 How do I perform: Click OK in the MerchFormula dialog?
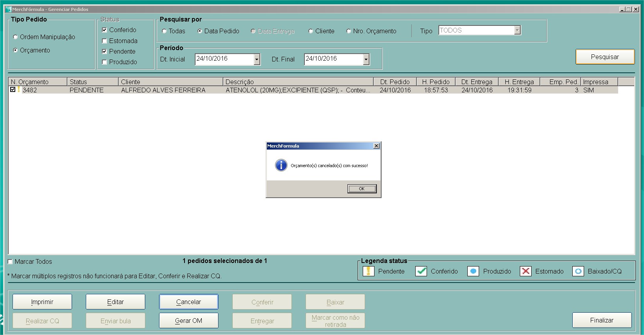tap(362, 189)
